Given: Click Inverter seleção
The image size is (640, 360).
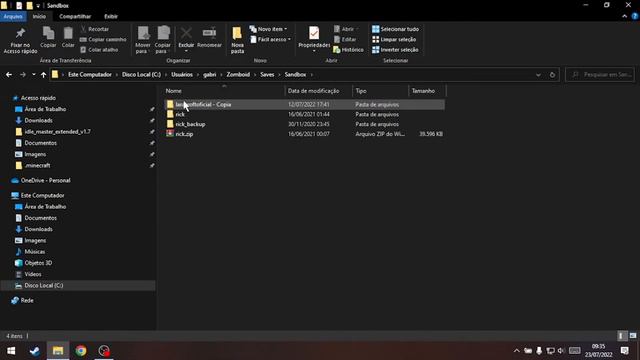Looking at the screenshot, I should click(395, 50).
